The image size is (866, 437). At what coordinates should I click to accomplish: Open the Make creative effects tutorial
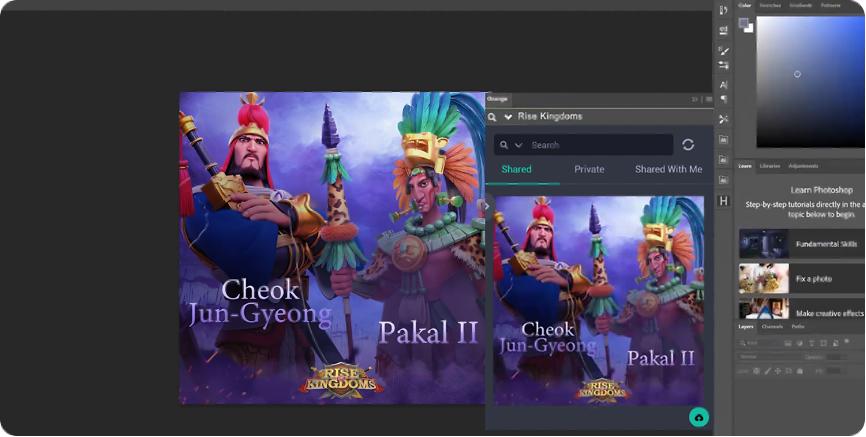click(802, 309)
